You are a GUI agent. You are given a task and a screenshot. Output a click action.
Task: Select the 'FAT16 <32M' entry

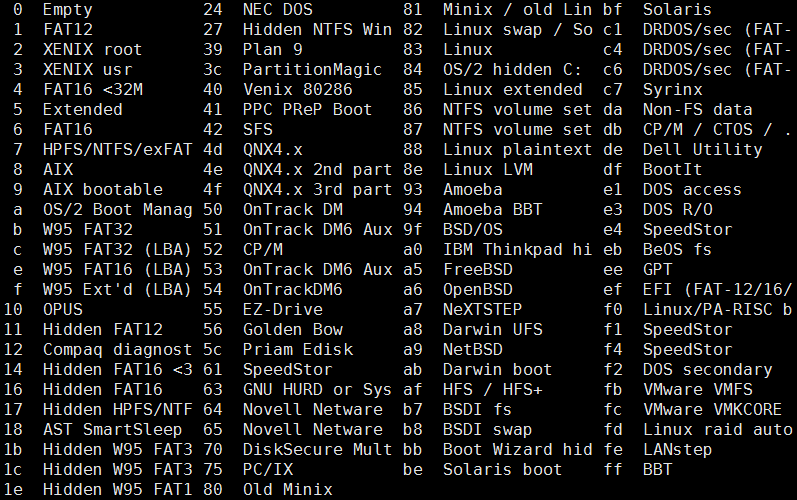pos(93,89)
